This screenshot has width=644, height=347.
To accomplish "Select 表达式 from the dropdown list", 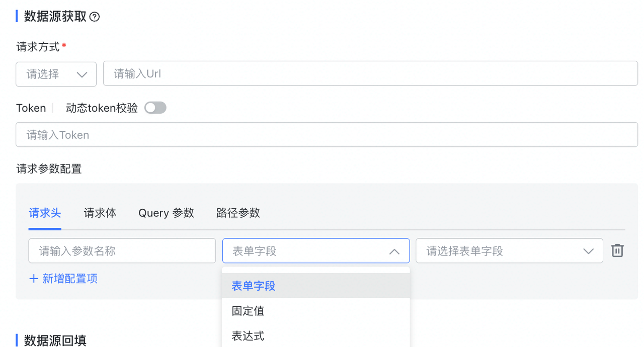I will point(248,335).
